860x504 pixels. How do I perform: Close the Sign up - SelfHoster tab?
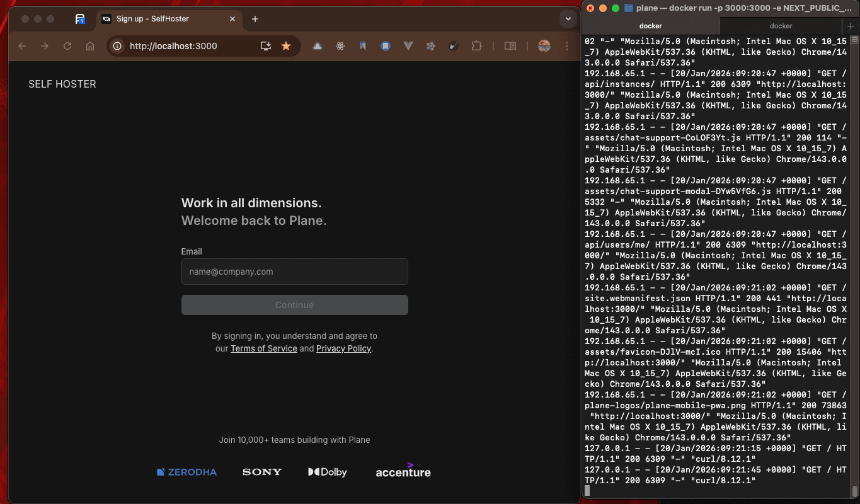point(232,19)
